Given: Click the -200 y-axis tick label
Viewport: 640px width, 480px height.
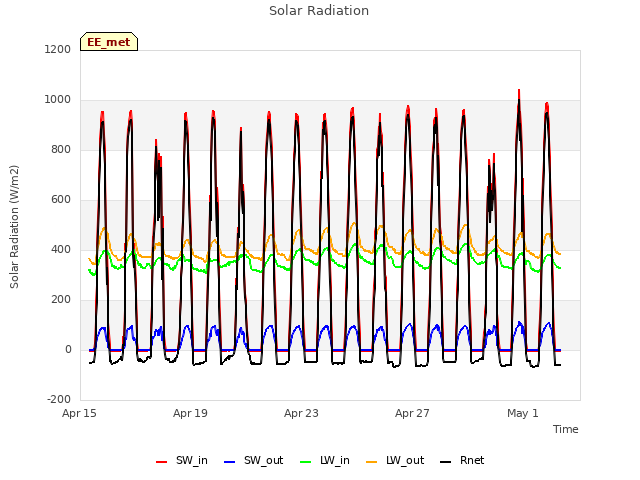Looking at the screenshot, I should pos(59,400).
